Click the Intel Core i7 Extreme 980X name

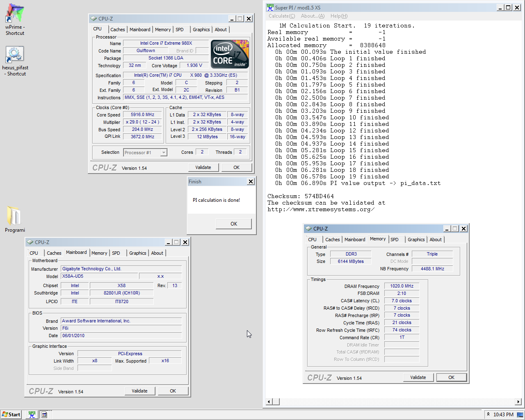[166, 43]
